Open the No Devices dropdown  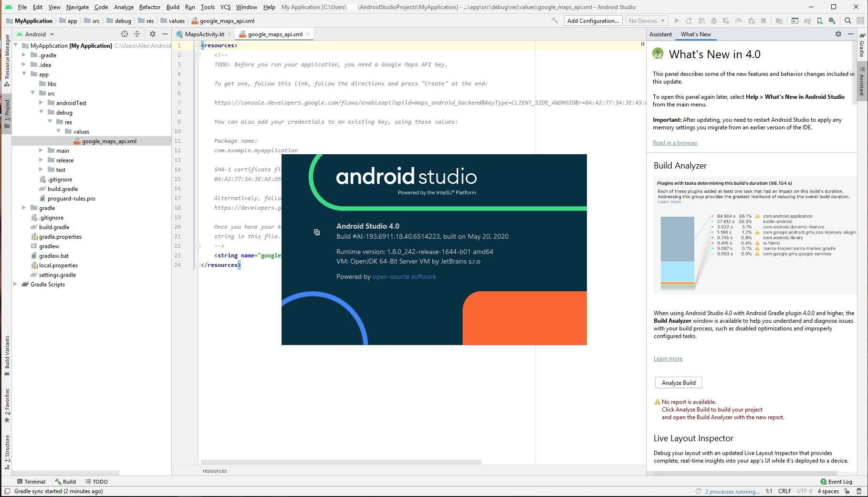[x=647, y=21]
